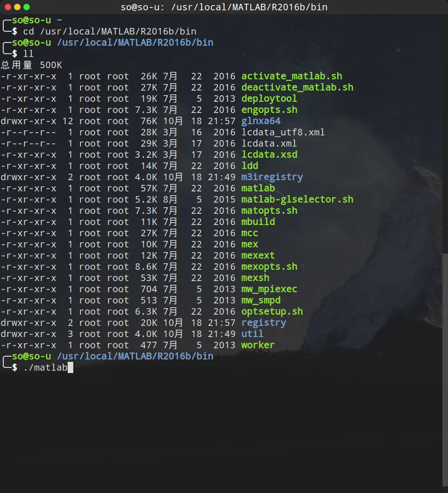
Task: Click the m3iregistry directory name
Action: (272, 177)
